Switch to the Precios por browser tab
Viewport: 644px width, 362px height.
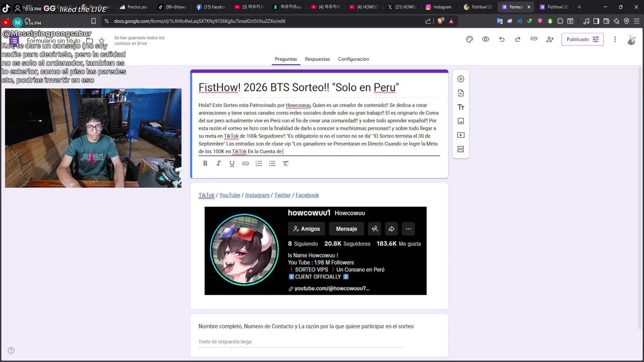tap(134, 7)
